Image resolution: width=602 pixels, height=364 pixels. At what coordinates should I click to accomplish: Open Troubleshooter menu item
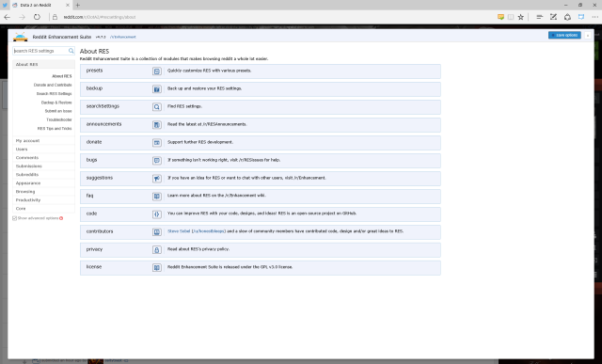[59, 119]
